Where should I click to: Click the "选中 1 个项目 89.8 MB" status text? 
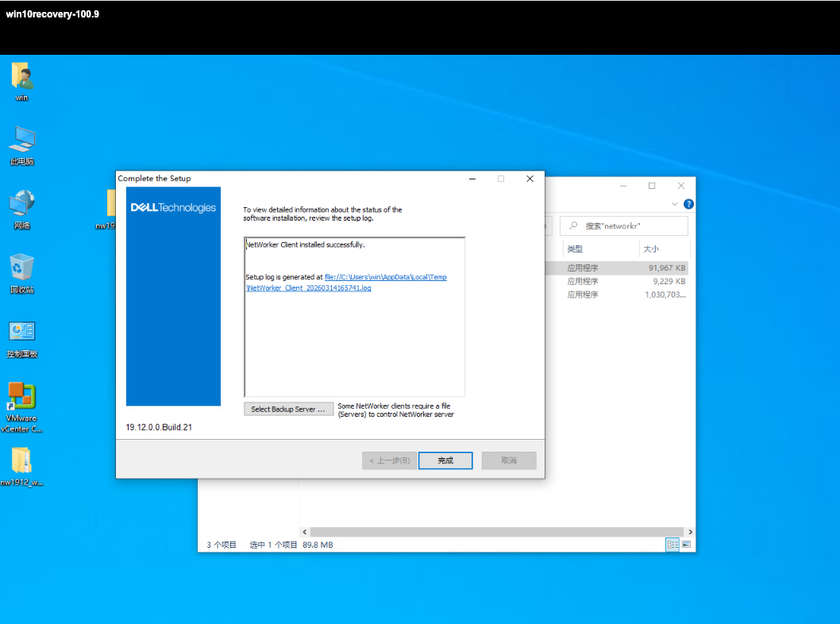pos(291,545)
